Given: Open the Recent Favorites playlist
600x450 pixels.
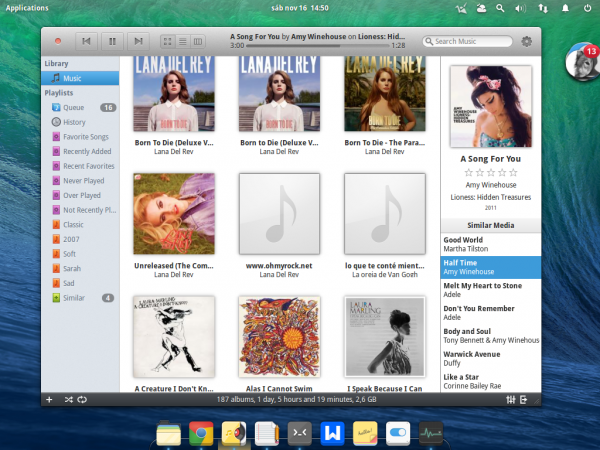Looking at the screenshot, I should 80,166.
